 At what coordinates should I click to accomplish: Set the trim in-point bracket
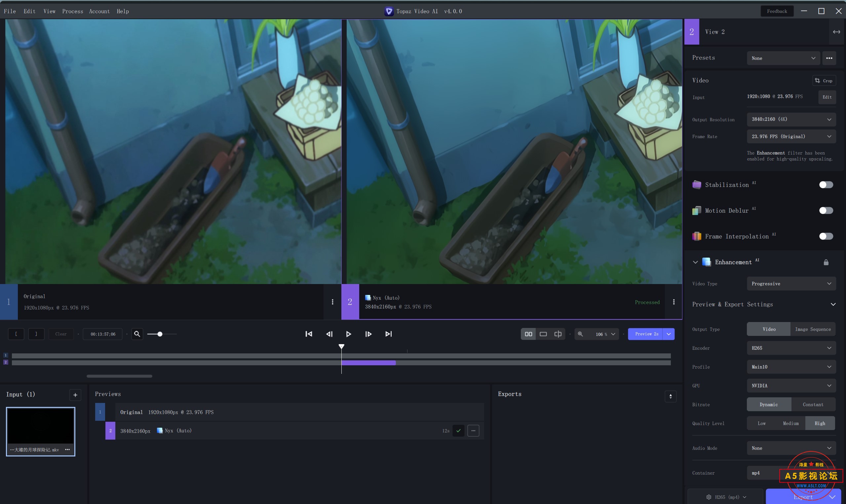(16, 334)
